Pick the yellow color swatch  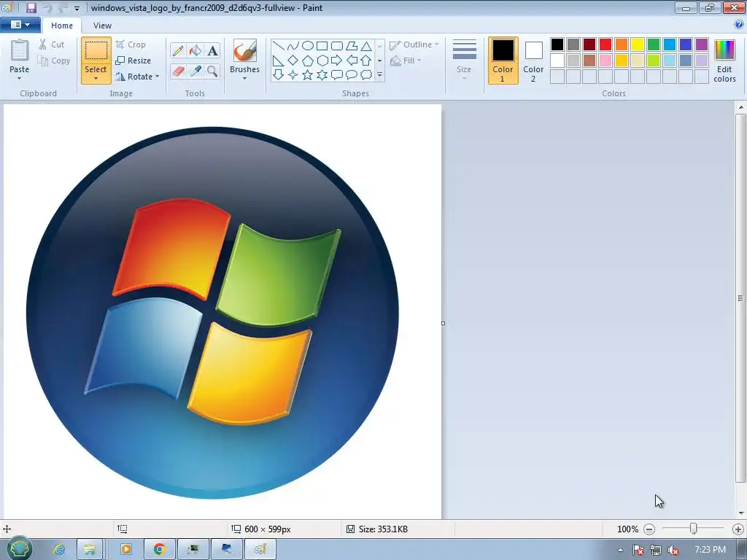pos(638,44)
